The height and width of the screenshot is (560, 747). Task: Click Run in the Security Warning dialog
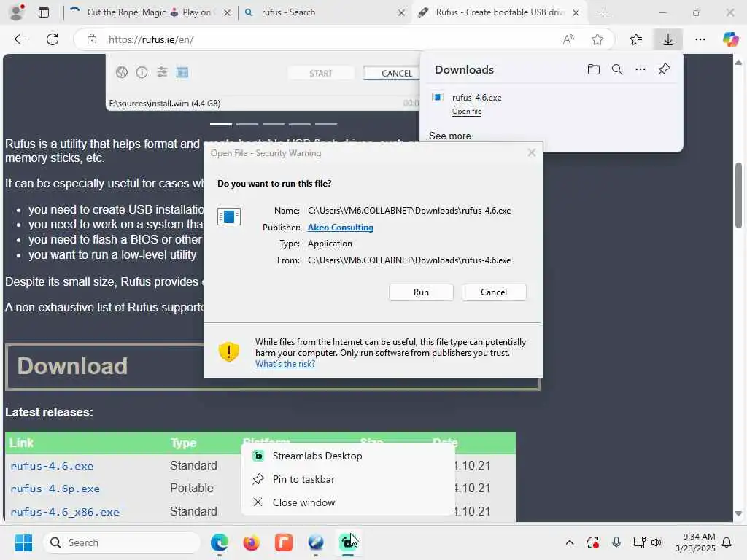coord(421,292)
